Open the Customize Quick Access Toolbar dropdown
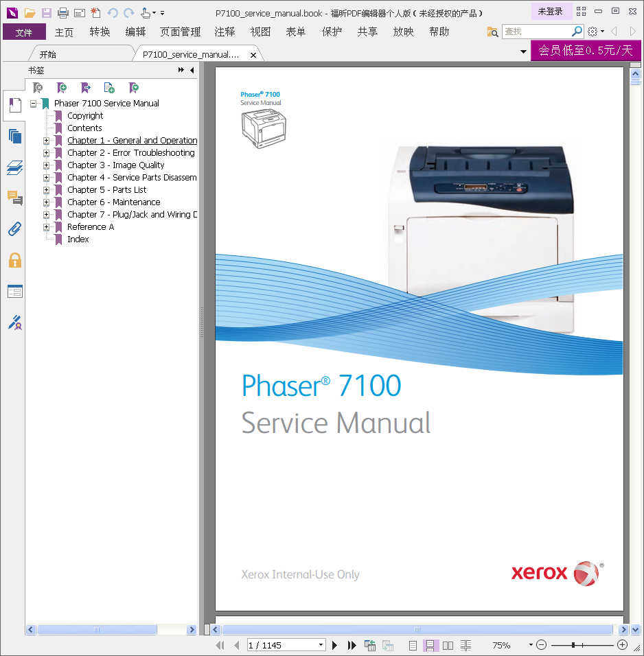The height and width of the screenshot is (656, 644). 163,13
